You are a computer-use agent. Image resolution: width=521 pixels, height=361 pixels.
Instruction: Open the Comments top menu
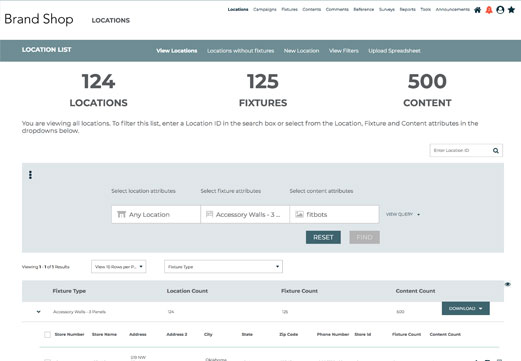click(337, 9)
